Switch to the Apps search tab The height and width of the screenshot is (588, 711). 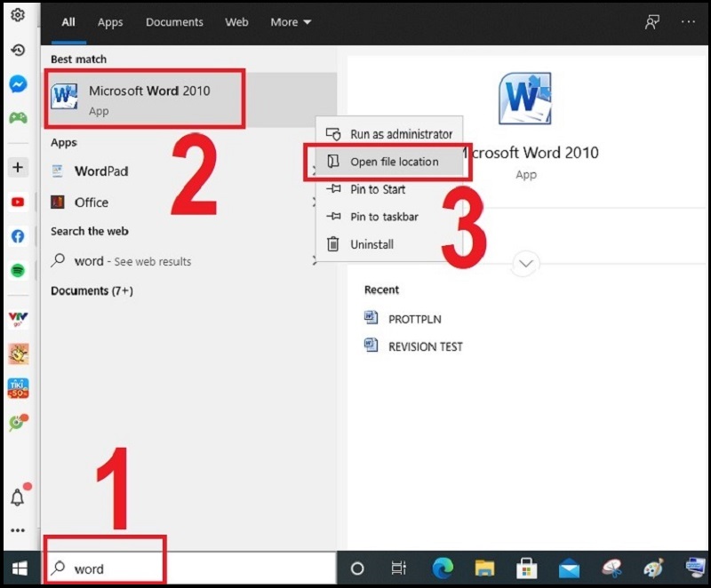tap(110, 22)
